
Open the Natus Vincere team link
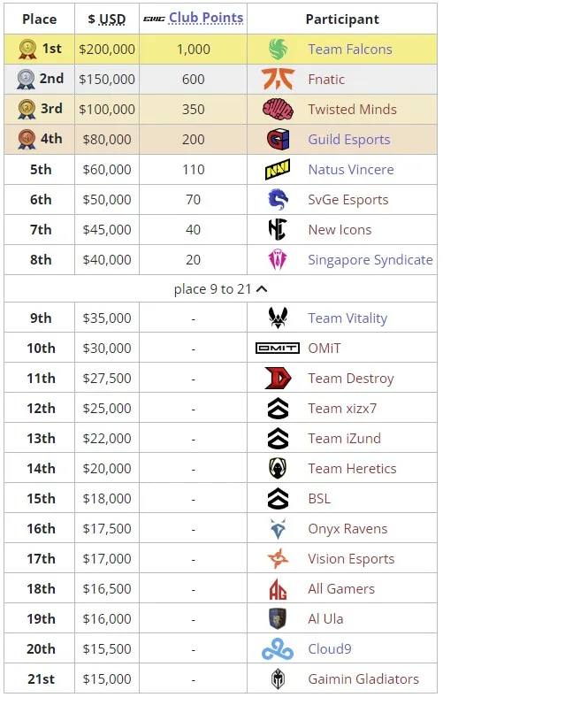351,170
